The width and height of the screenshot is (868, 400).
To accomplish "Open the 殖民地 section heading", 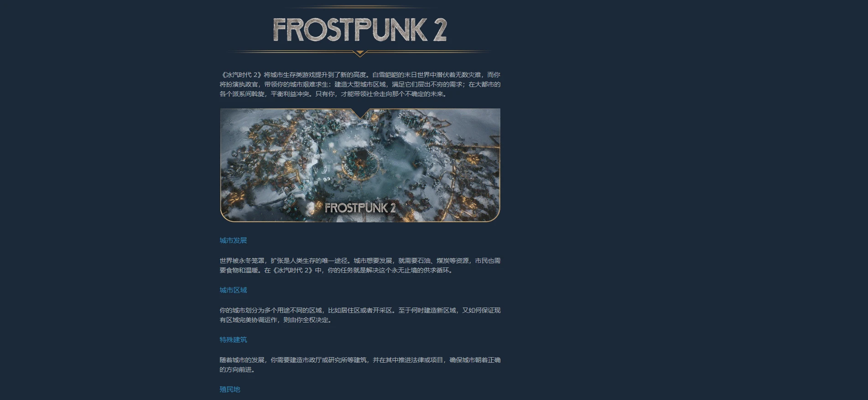I will coord(230,390).
